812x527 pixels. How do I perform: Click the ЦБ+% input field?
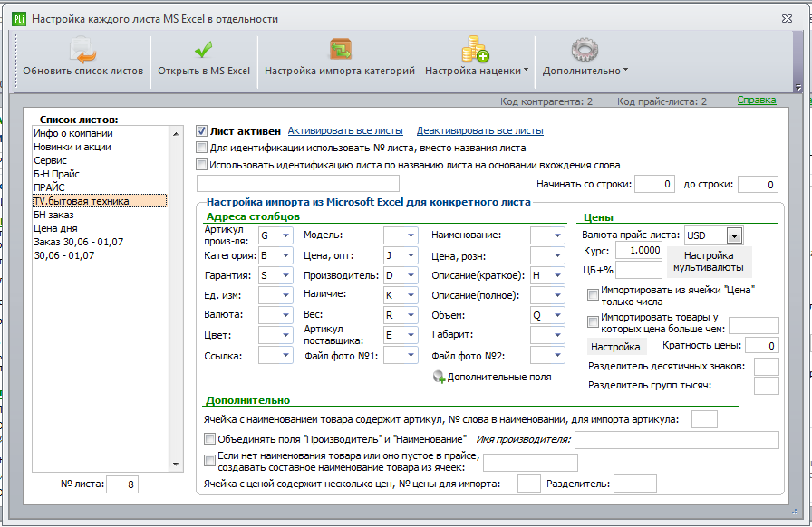pyautogui.click(x=639, y=270)
